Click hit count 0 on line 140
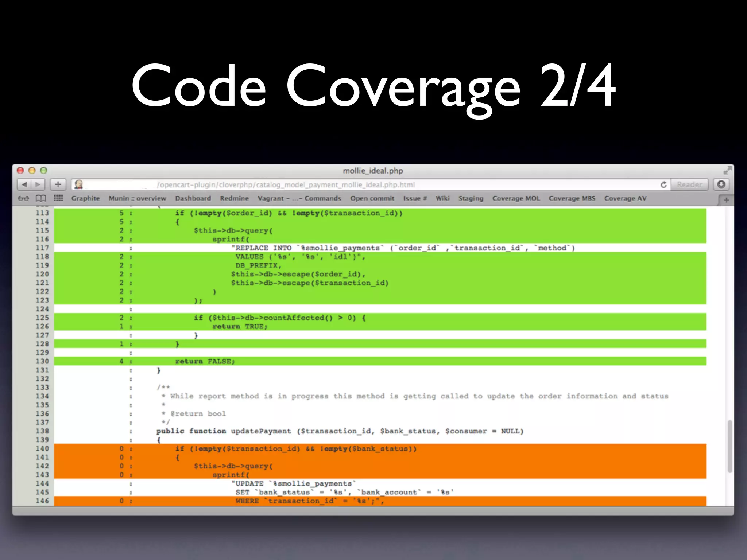This screenshot has width=747, height=560. click(121, 449)
